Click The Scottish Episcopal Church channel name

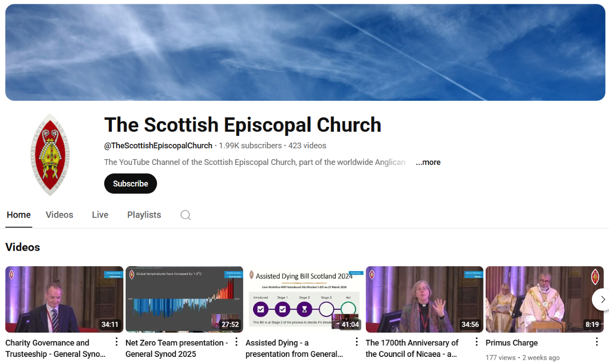pyautogui.click(x=243, y=125)
